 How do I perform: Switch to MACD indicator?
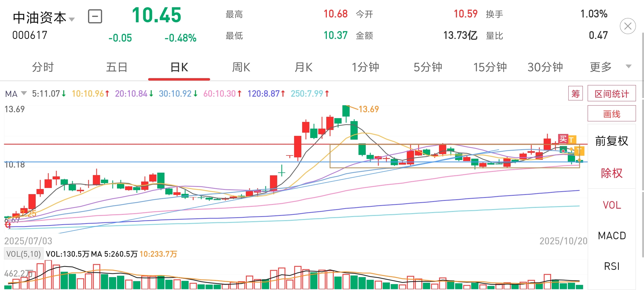click(612, 235)
